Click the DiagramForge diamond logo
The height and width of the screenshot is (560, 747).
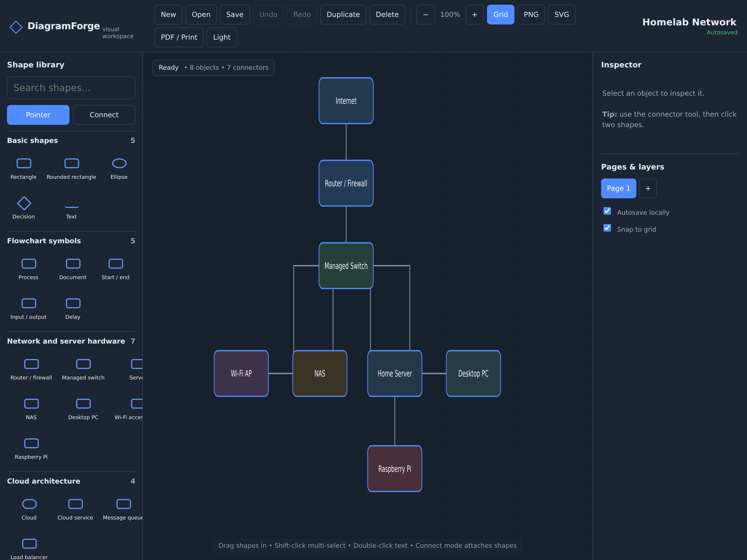(16, 27)
